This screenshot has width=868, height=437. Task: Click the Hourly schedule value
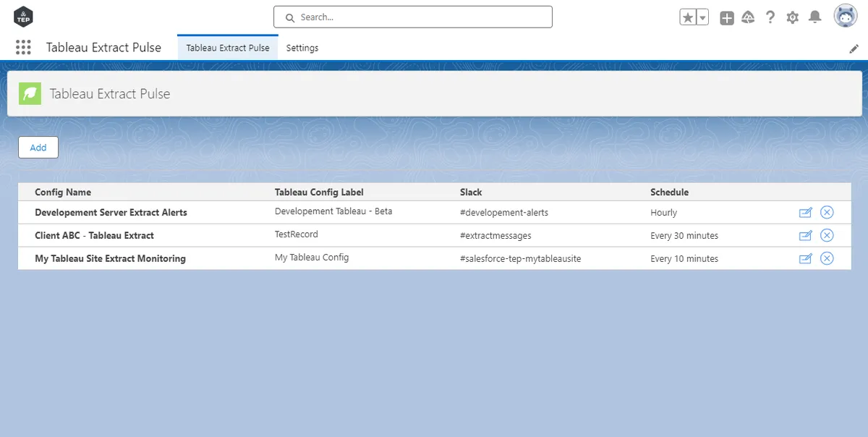(664, 213)
